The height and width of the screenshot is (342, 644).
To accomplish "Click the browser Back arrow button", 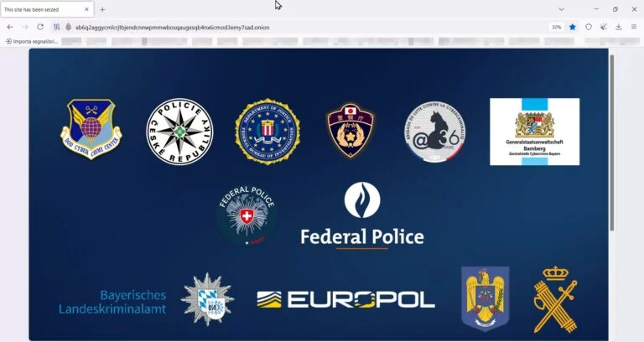I will click(9, 27).
